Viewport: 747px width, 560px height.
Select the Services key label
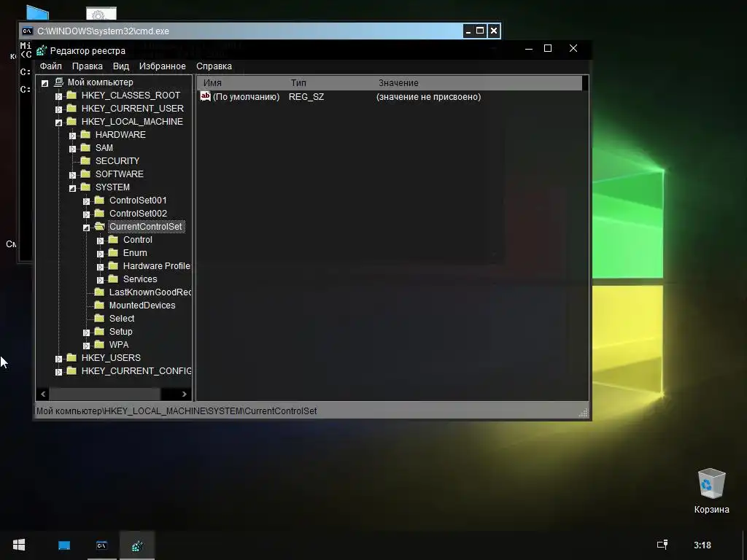[140, 279]
